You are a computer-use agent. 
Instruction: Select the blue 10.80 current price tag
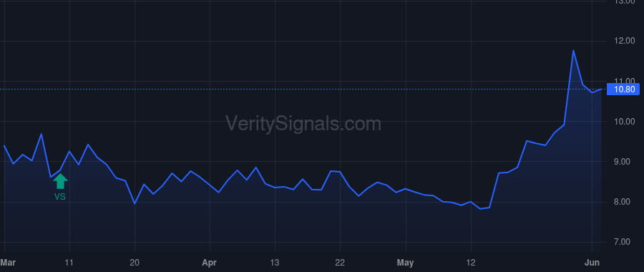pyautogui.click(x=624, y=89)
